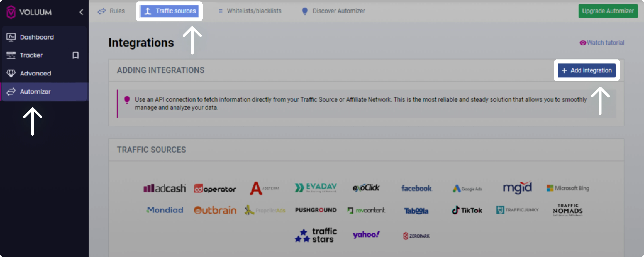
Task: Pick the Zeropark traffic source logo
Action: [x=416, y=236]
